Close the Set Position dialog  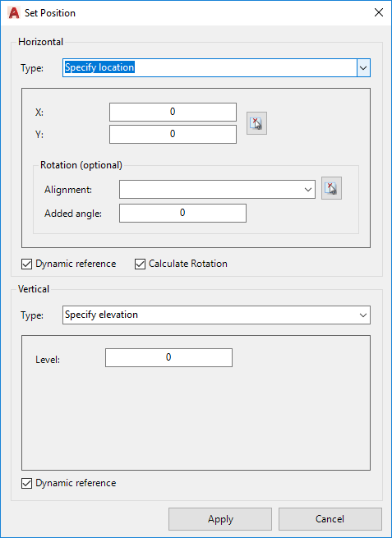379,12
